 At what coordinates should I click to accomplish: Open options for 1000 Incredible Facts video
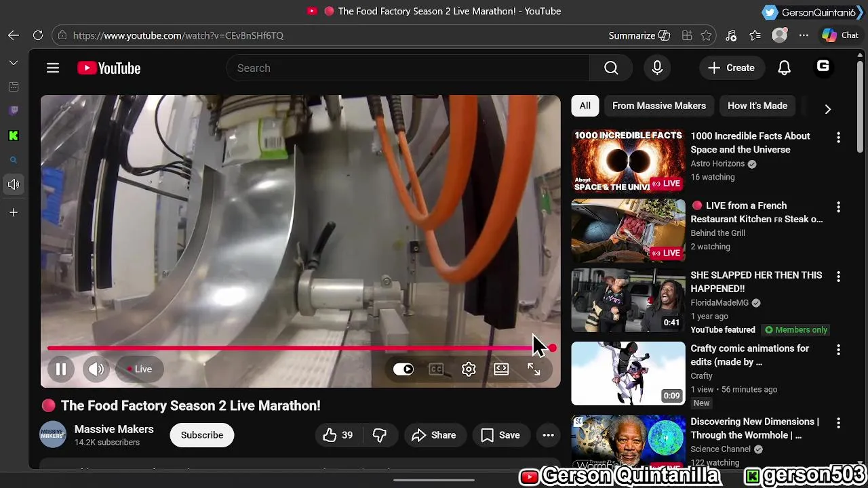coord(838,138)
